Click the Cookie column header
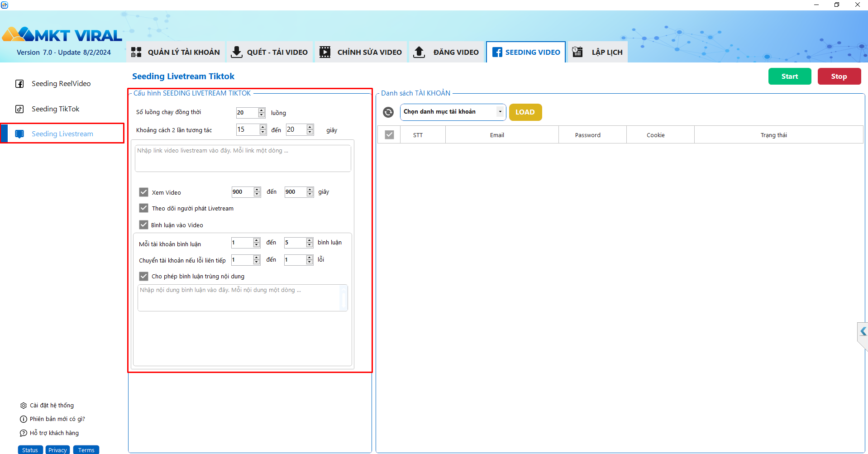 pos(660,135)
